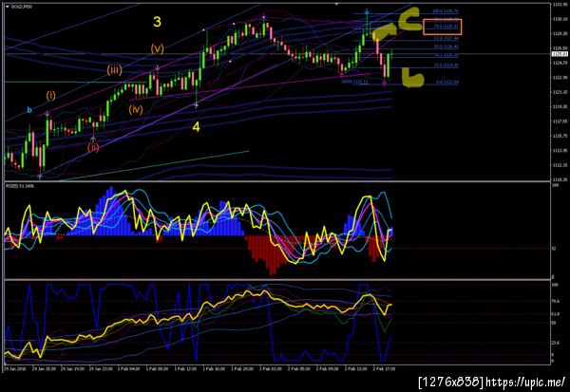Click the 2 Feb 17:00 time axis label

pos(384,369)
